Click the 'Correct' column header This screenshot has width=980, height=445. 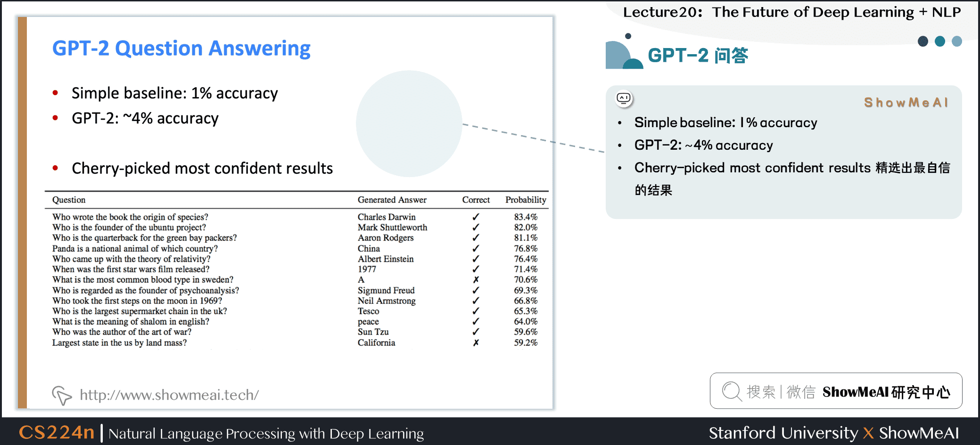tap(476, 200)
